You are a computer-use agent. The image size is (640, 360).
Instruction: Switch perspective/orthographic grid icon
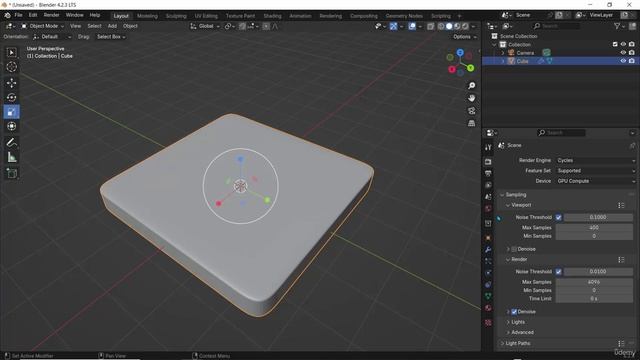[x=471, y=123]
